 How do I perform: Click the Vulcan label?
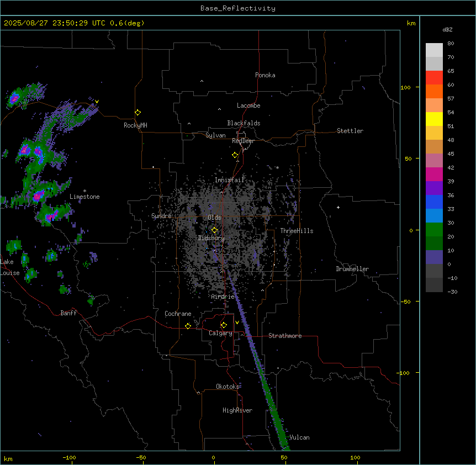pyautogui.click(x=300, y=437)
